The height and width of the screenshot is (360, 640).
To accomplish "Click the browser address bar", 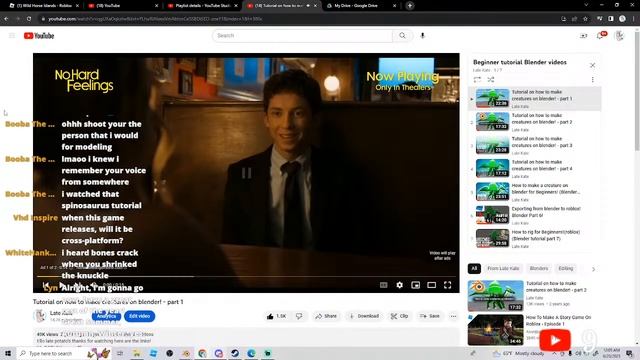I will pyautogui.click(x=298, y=19).
